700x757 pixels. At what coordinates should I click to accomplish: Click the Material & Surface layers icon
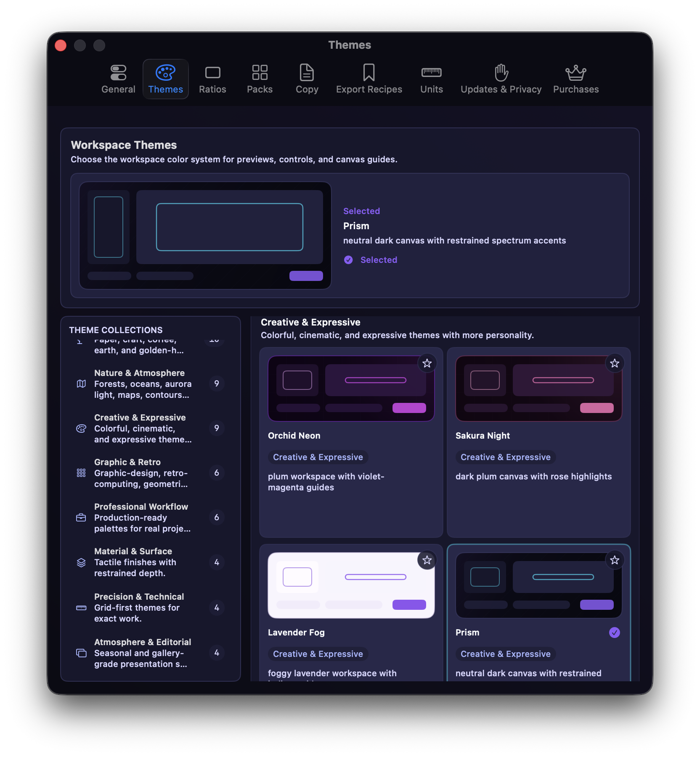point(81,562)
